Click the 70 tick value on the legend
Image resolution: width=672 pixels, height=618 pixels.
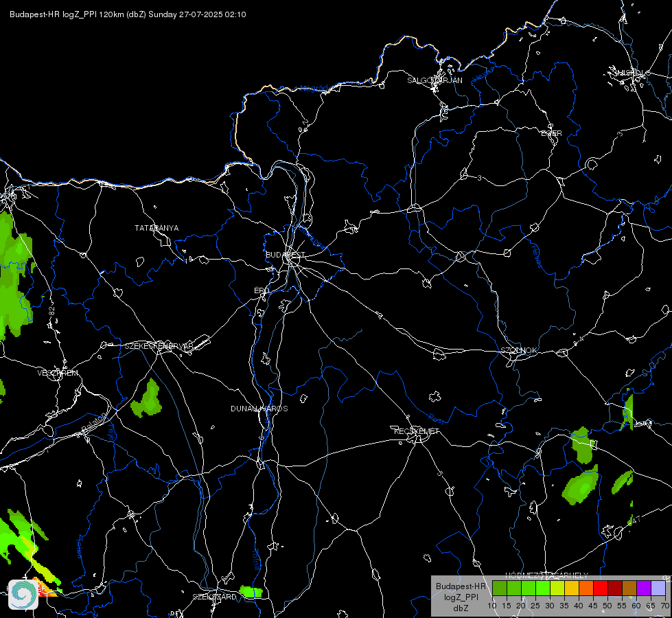click(664, 606)
